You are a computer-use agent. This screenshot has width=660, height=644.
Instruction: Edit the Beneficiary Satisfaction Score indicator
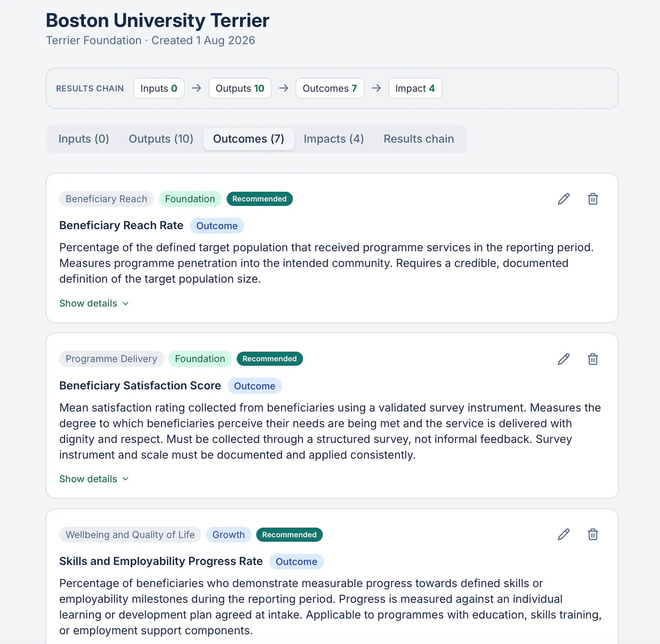(563, 359)
